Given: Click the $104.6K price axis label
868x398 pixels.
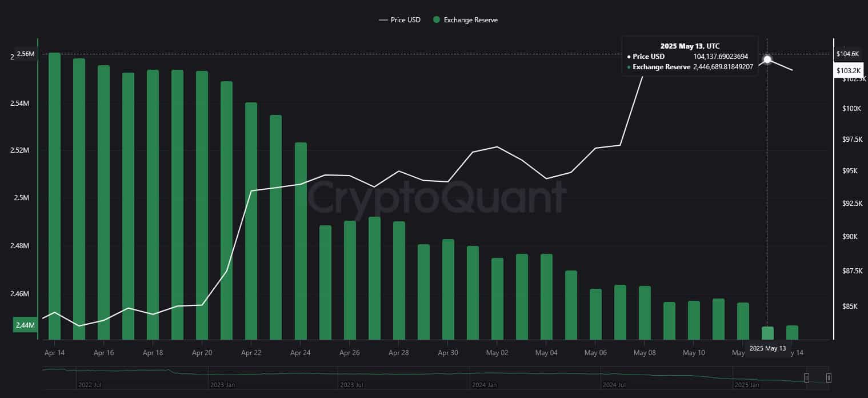Looking at the screenshot, I should 847,54.
